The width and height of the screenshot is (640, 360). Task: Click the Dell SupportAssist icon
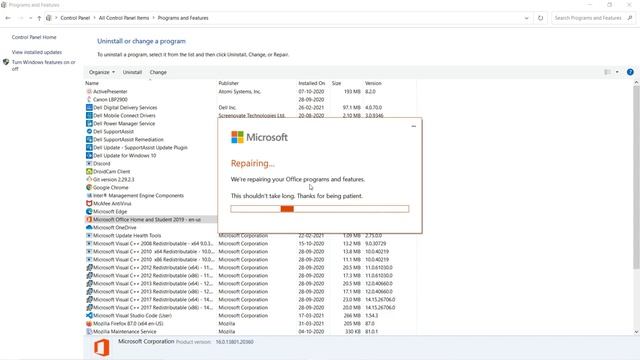click(x=89, y=131)
